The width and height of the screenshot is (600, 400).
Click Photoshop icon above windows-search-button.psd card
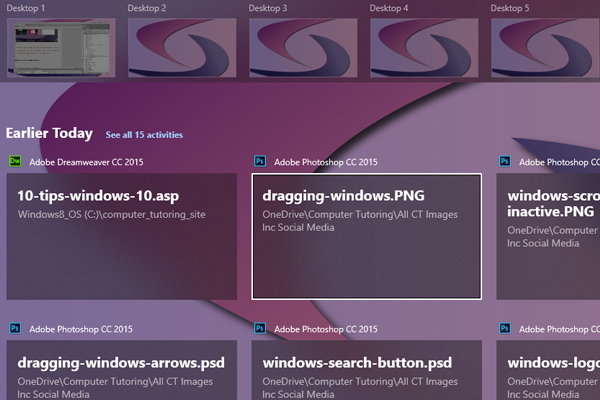(x=260, y=328)
